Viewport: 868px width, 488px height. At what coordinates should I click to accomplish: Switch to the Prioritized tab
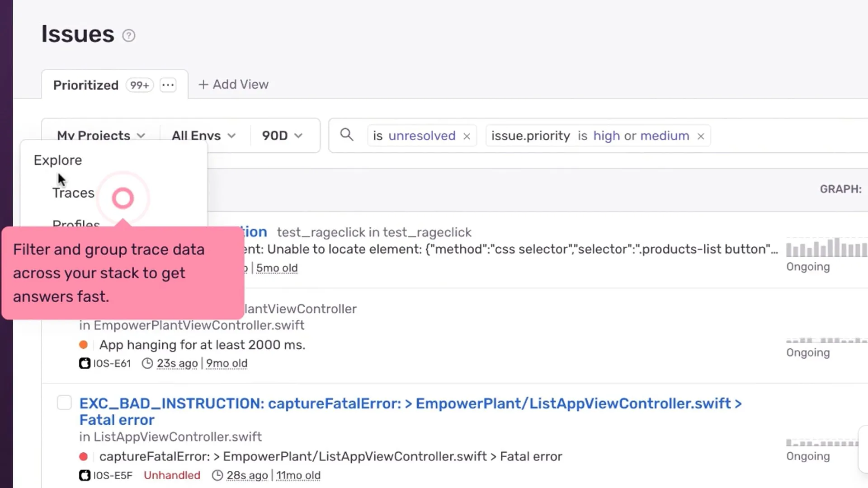pyautogui.click(x=86, y=85)
